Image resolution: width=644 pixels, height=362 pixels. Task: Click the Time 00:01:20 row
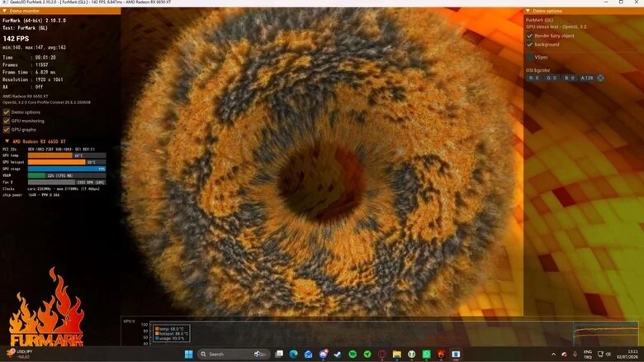point(29,58)
